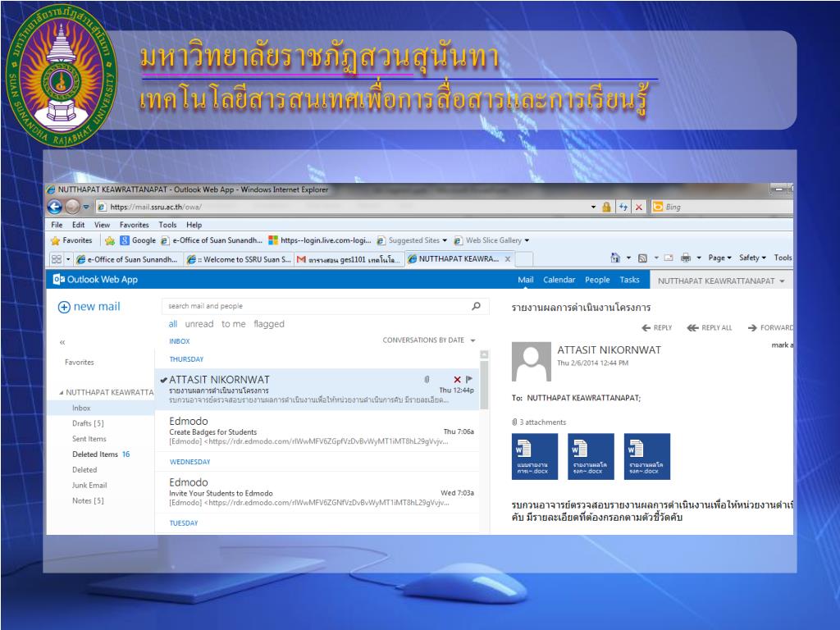Open the second docx attachment tile

[x=591, y=456]
